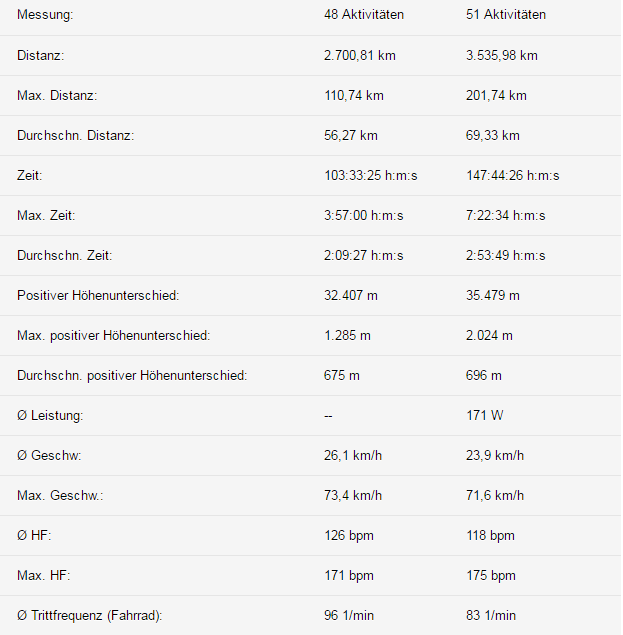Select the 'Messung:' row label
This screenshot has width=623, height=635.
(45, 16)
